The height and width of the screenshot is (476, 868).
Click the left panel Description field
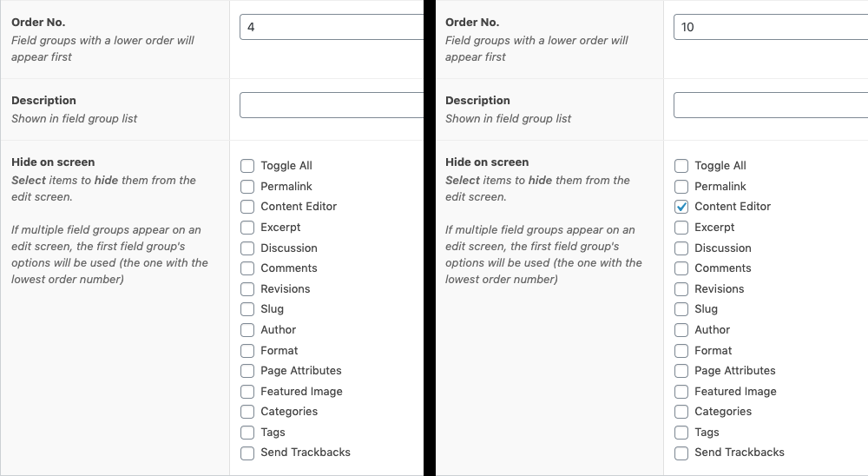332,105
